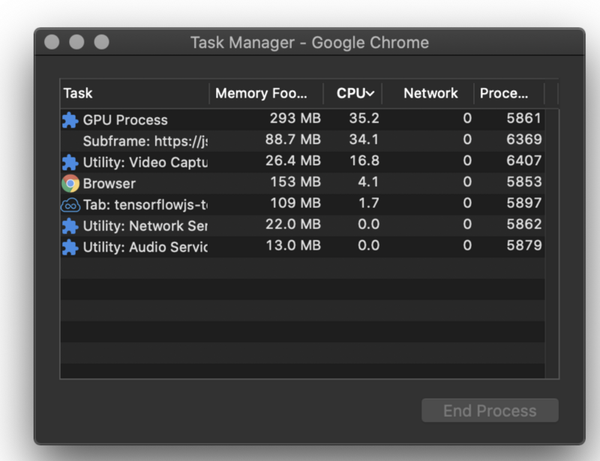
Task: Select the Utility: Audio Service task
Action: coord(145,247)
